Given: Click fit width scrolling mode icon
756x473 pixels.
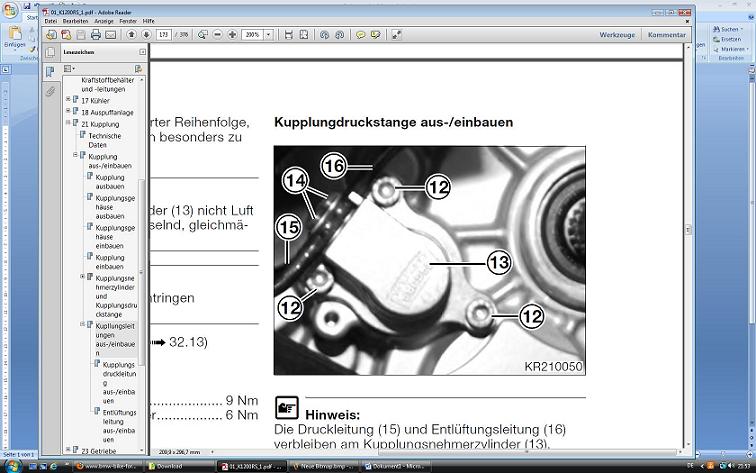Looking at the screenshot, I should 288,35.
